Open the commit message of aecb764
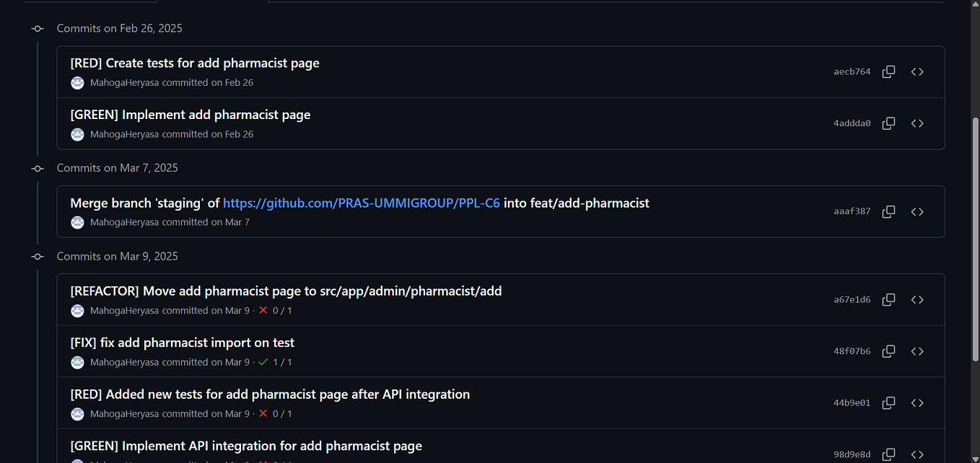This screenshot has height=463, width=980. 195,63
